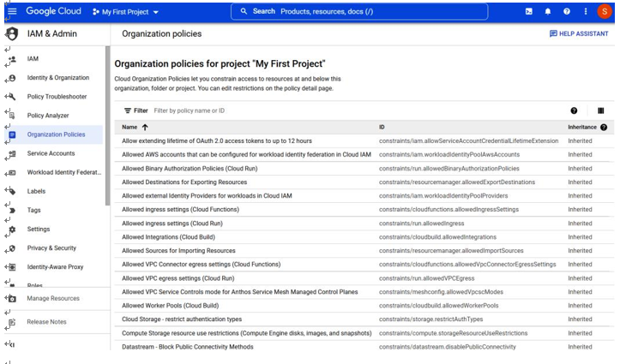Open Allowed ingress settings (Cloud Run)

[x=172, y=223]
